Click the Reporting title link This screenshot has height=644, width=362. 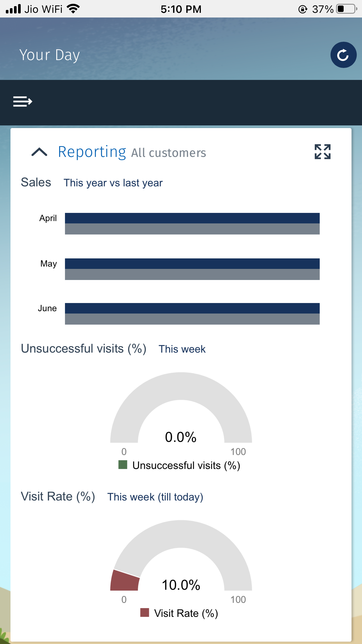click(x=92, y=152)
